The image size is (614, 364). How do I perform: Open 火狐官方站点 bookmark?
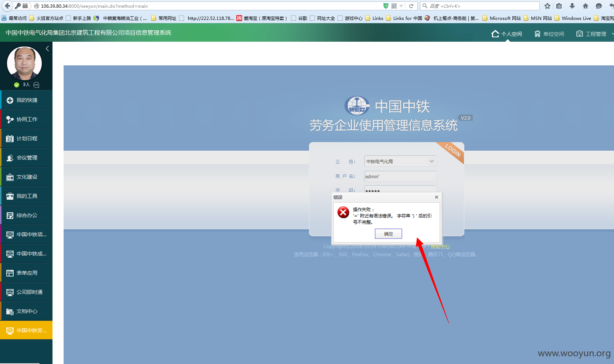point(46,18)
